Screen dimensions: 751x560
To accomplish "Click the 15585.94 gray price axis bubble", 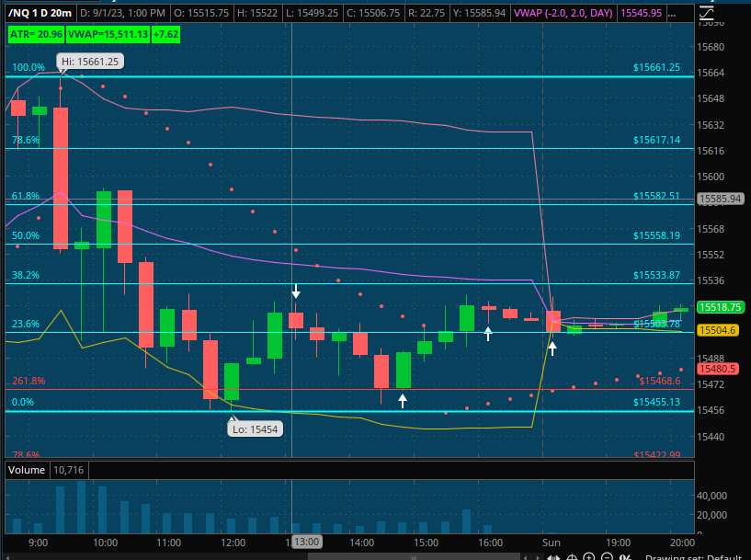I will coord(720,199).
